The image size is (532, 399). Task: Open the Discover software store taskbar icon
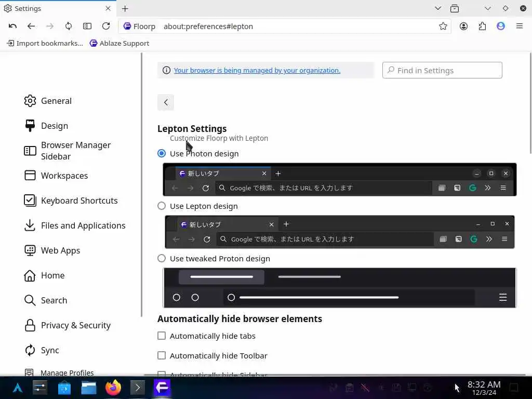point(64,388)
